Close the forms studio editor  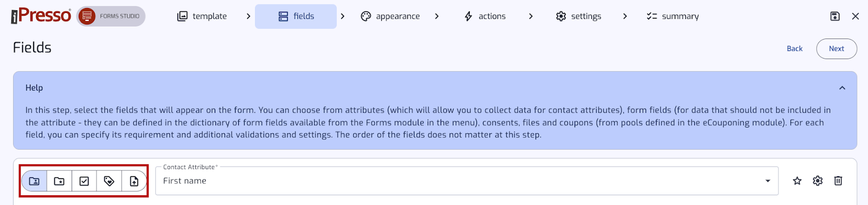click(x=856, y=16)
